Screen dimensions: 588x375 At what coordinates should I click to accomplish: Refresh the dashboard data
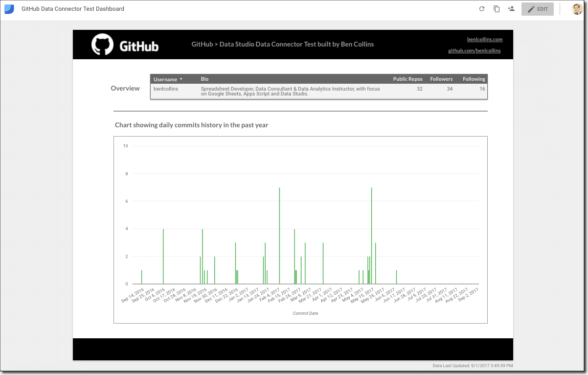pyautogui.click(x=482, y=9)
